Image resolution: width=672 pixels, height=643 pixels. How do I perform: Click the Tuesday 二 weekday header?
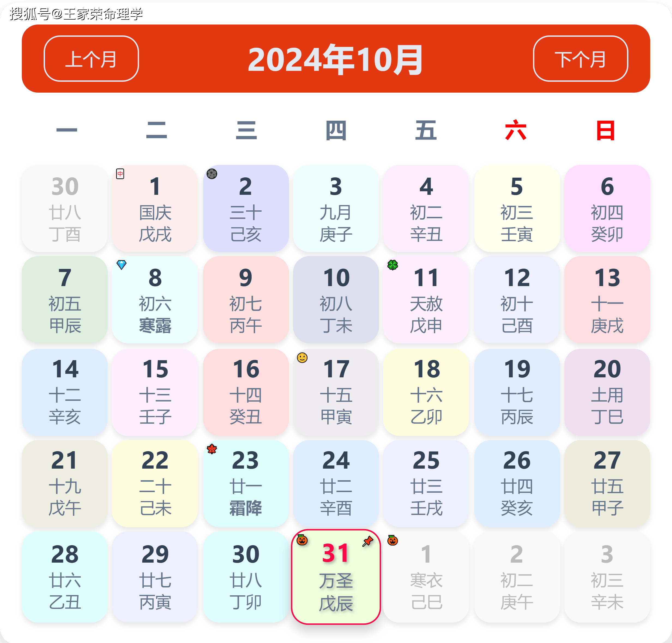[156, 130]
